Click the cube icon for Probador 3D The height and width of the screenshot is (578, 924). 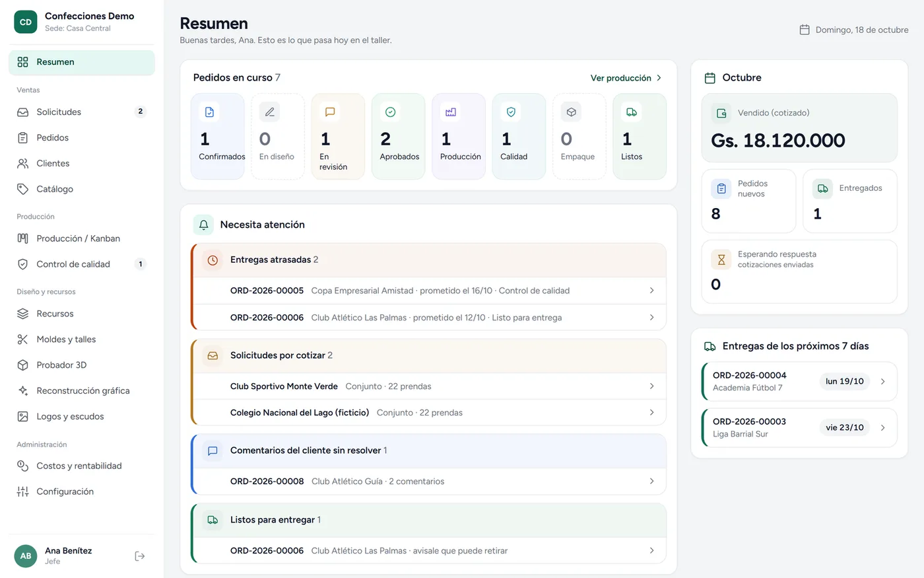(x=23, y=365)
